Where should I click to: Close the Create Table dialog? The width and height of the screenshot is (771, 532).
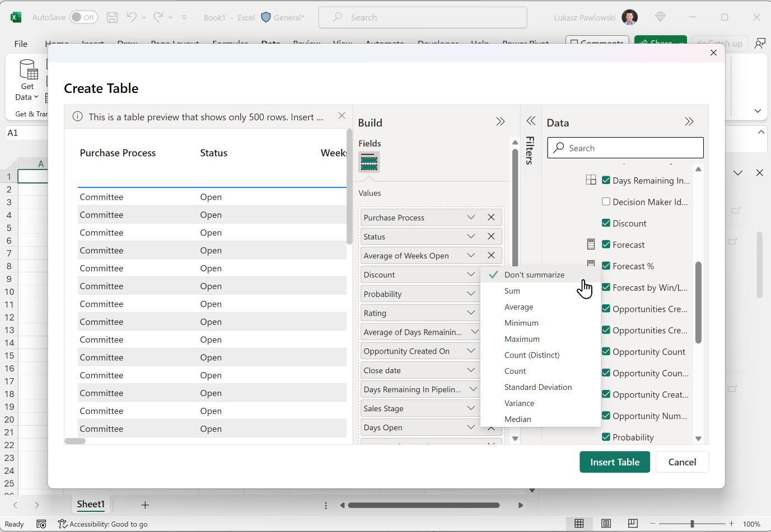coord(713,53)
